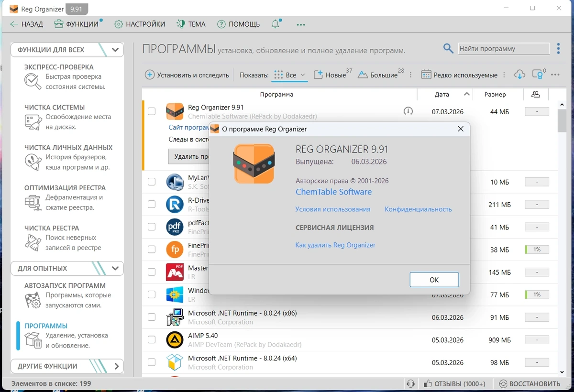Open the ФУНКЦИИ menu

(77, 24)
